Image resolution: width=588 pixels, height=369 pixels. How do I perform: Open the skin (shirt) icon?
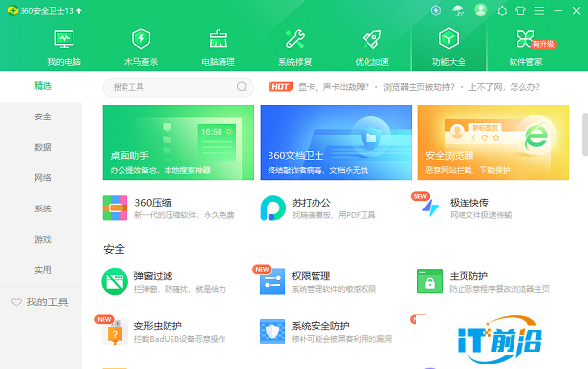click(520, 11)
